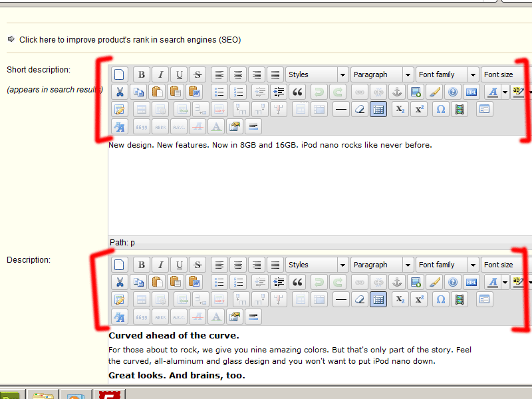Viewport: 532px width, 399px height.
Task: Toggle Italic in the Short description editor
Action: coord(160,74)
